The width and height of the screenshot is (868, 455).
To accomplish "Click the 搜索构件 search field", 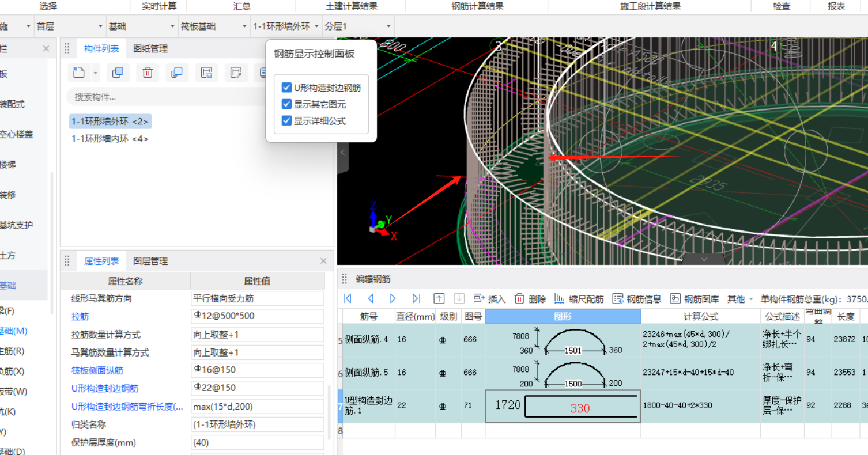I will (167, 97).
